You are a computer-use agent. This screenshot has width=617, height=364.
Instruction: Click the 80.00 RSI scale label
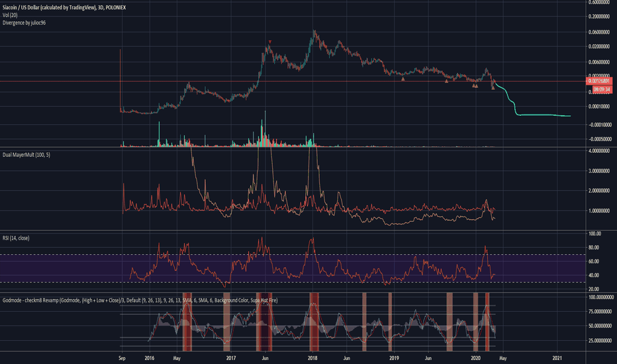594,248
